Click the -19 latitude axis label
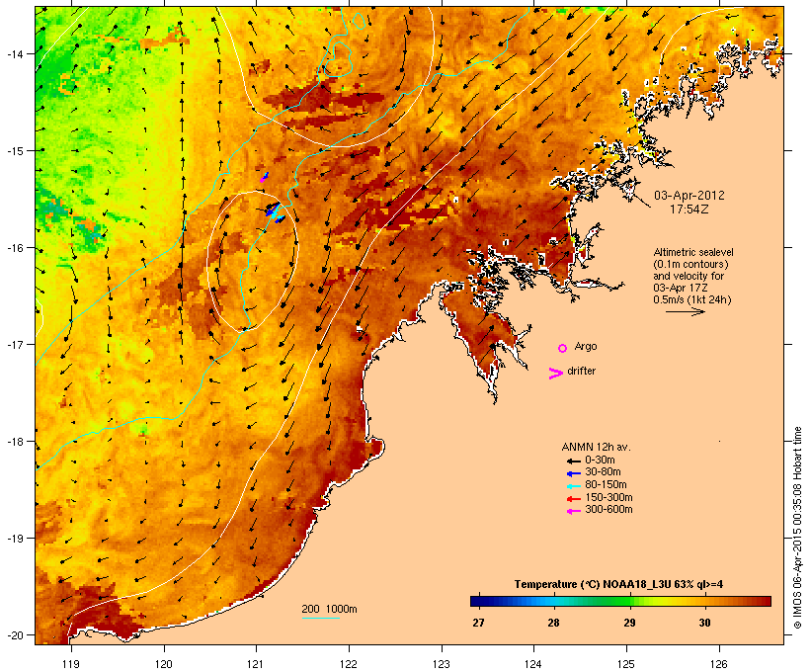Screen dimensions: 810x672 (x=14, y=539)
